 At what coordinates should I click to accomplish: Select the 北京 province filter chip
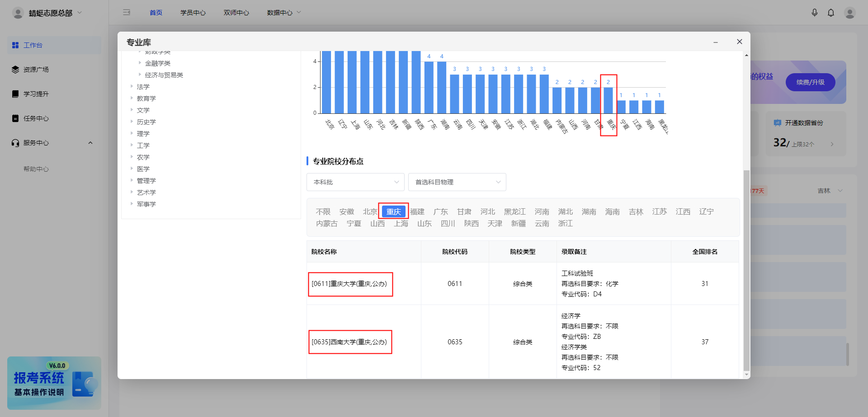pos(370,211)
